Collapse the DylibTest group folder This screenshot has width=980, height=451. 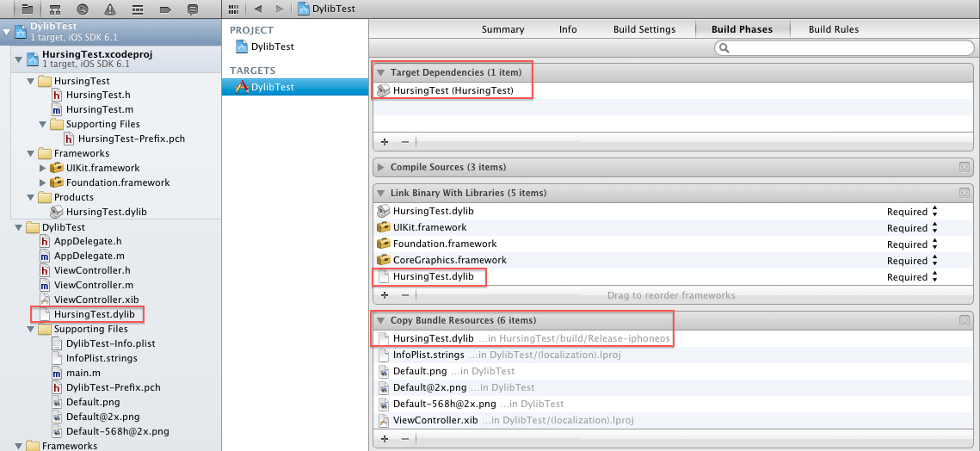pos(18,228)
